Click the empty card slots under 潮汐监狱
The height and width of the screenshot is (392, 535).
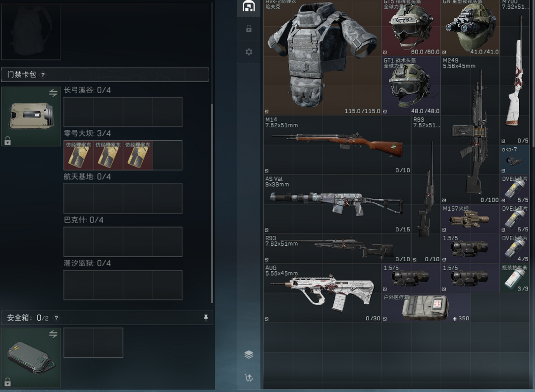click(x=123, y=285)
